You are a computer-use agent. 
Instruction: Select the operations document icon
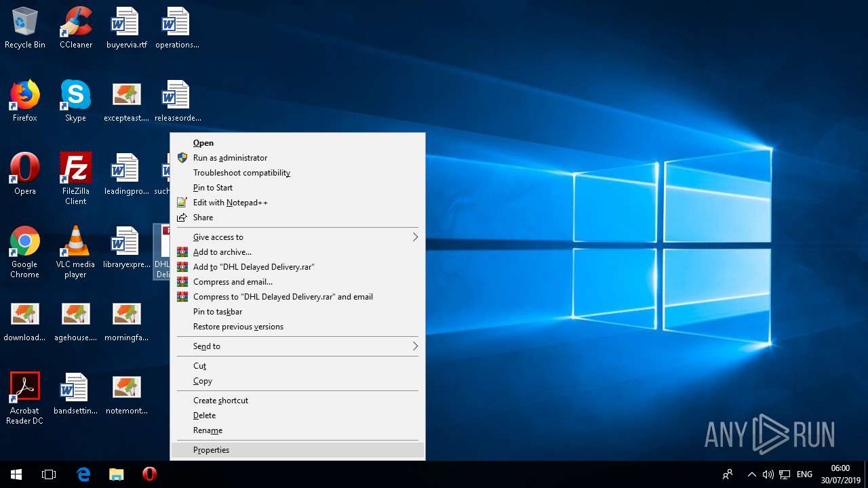point(177,28)
